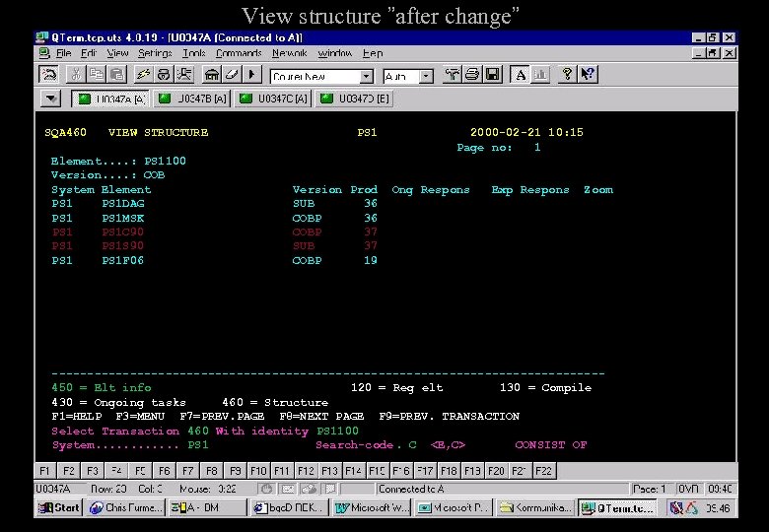The height and width of the screenshot is (532, 769).
Task: Open the Edit menu
Action: coord(89,53)
